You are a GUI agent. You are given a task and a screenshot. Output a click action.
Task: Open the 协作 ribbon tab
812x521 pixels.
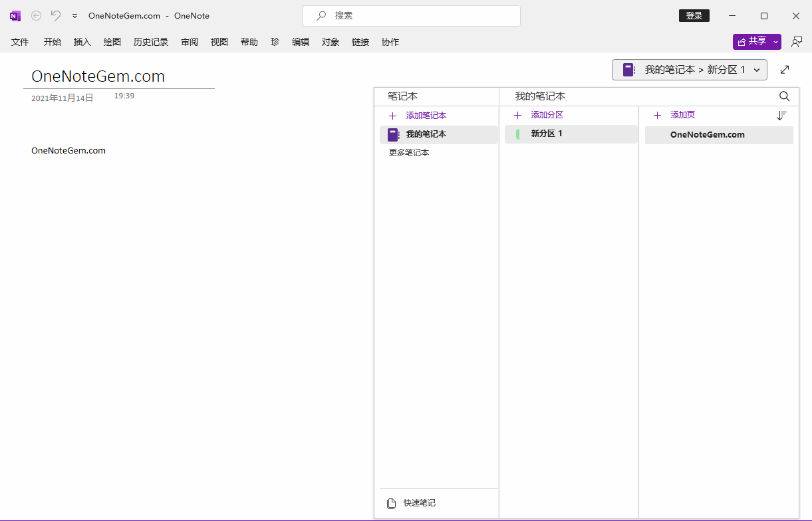[x=390, y=42]
